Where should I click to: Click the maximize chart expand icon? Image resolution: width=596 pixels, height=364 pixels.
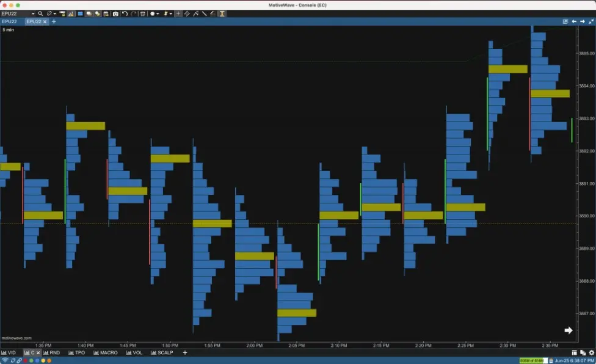(591, 21)
